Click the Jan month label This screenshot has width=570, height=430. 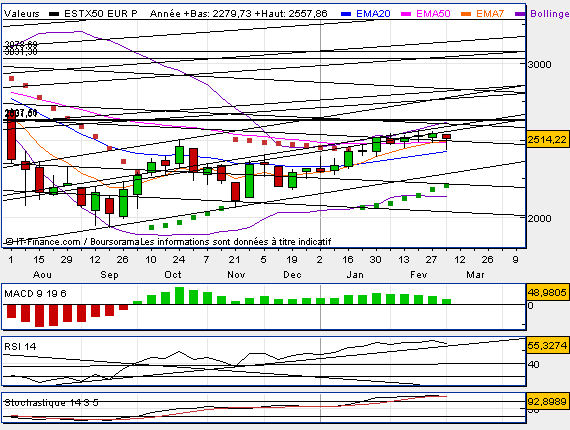pos(355,274)
